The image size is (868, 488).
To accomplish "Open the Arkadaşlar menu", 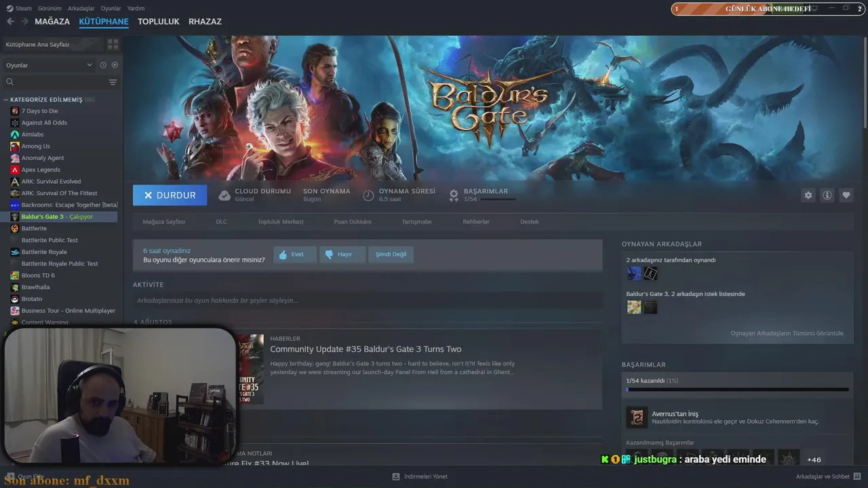I will [81, 8].
